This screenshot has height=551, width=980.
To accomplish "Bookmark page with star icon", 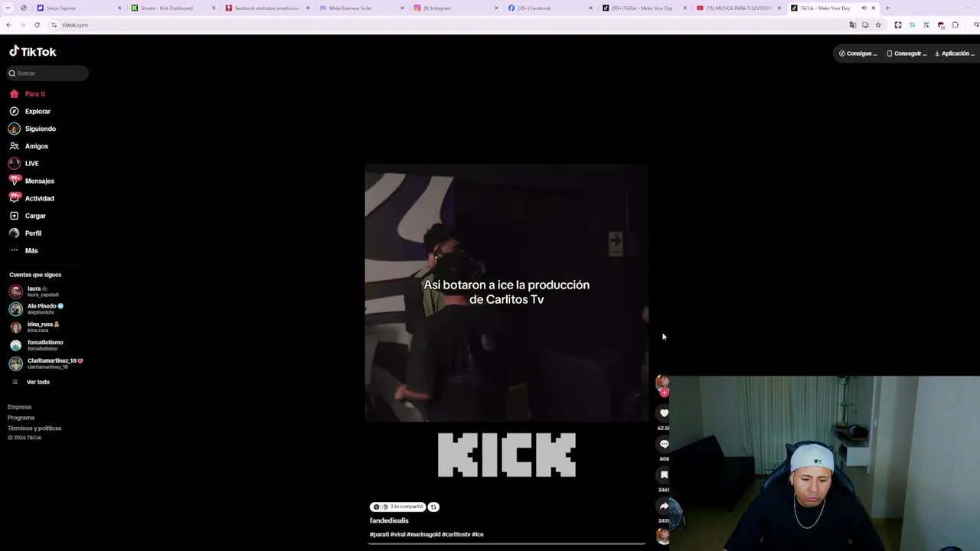I will pos(878,24).
